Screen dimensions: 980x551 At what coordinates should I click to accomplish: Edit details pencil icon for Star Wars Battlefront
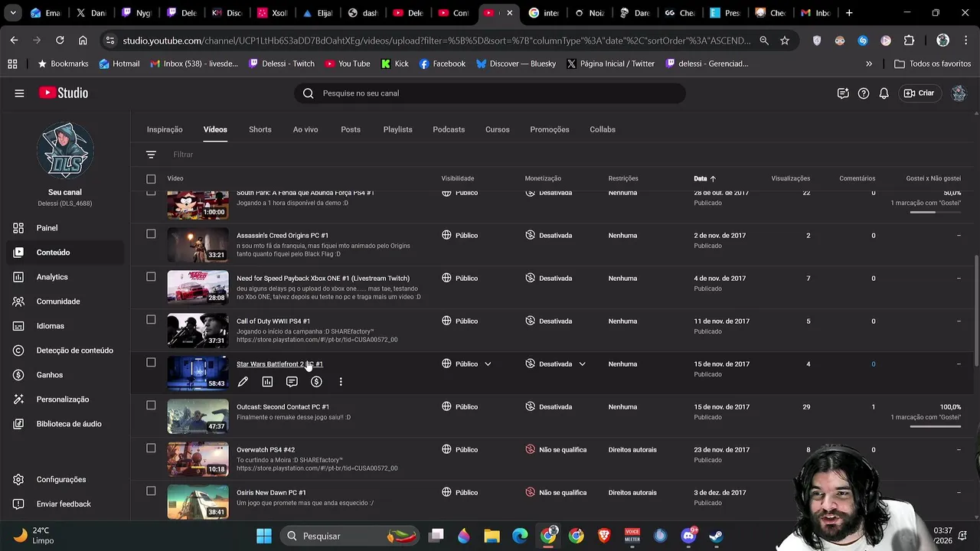point(243,381)
